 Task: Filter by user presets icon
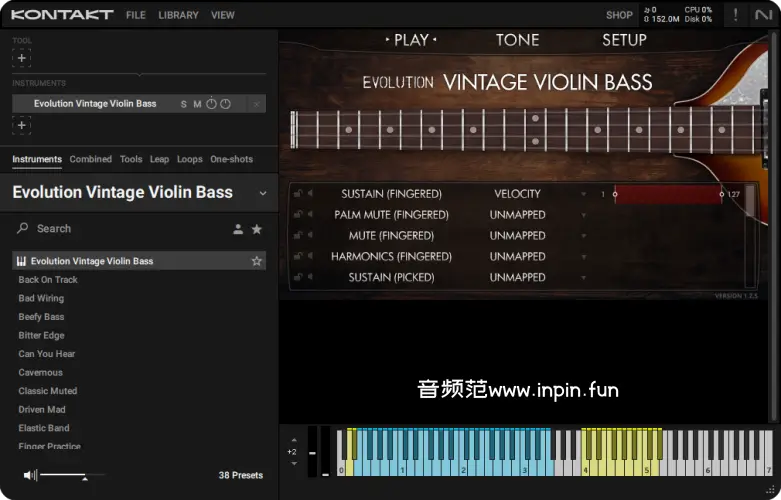pos(238,229)
